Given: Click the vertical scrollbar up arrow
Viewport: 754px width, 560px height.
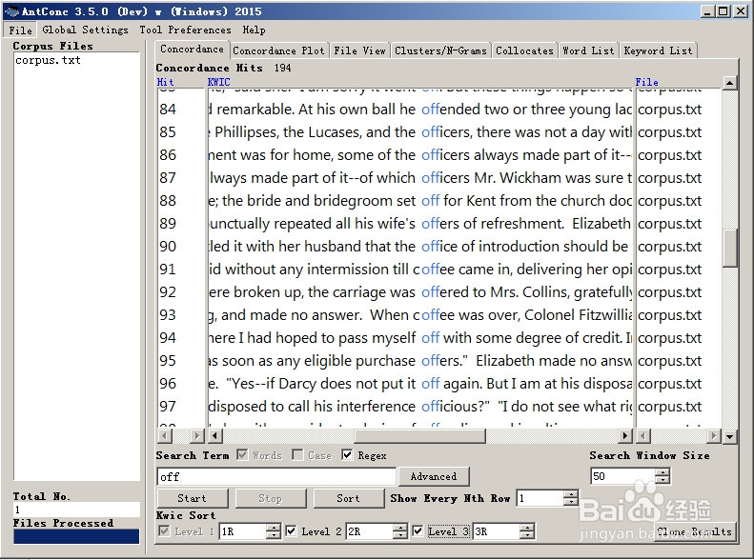Looking at the screenshot, I should [x=729, y=83].
